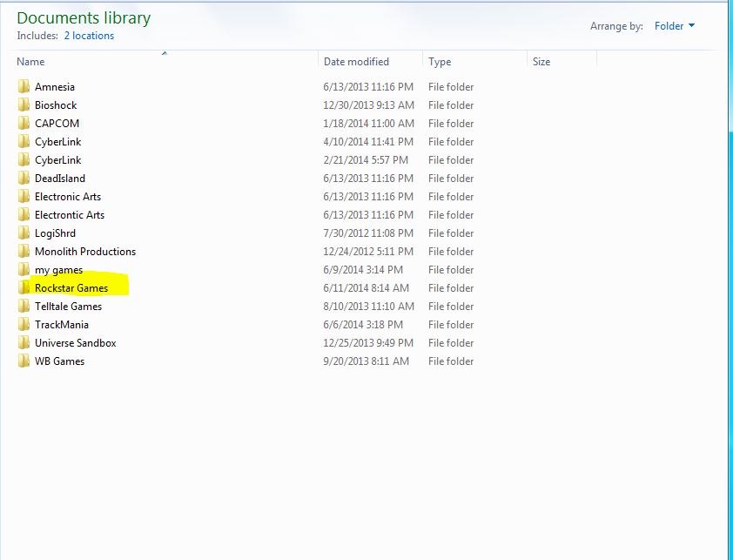Click the date 12/24/2012 5:11 PM
This screenshot has width=733, height=560.
[368, 251]
